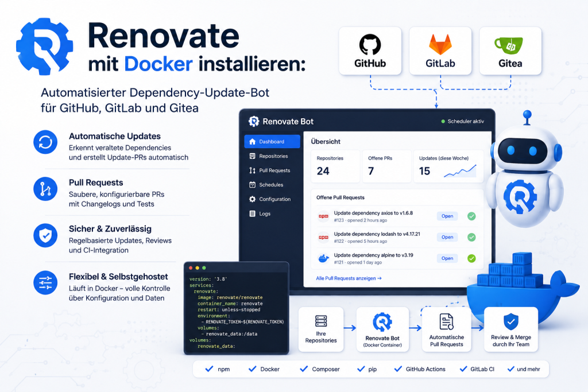This screenshot has width=588, height=392.
Task: Show Logs from the sidebar
Action: [272, 214]
